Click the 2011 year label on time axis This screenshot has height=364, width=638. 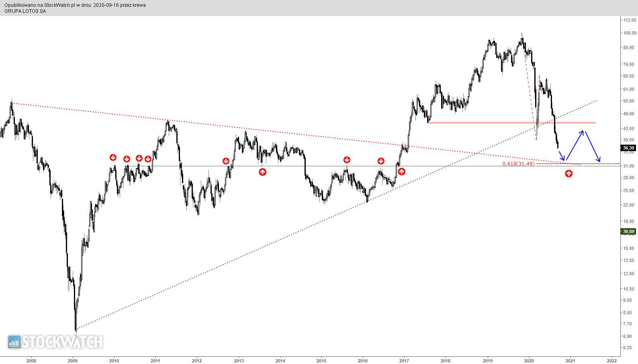click(x=155, y=360)
